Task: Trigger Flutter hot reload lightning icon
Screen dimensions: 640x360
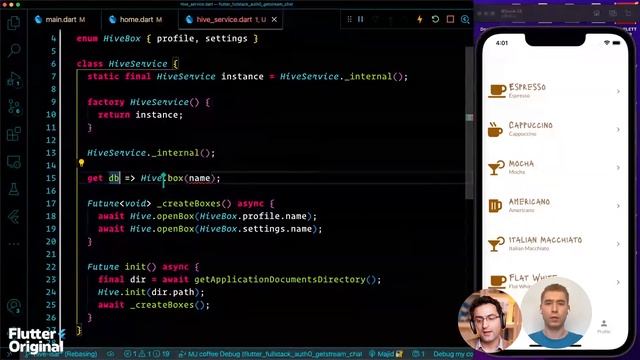Action: tap(419, 19)
